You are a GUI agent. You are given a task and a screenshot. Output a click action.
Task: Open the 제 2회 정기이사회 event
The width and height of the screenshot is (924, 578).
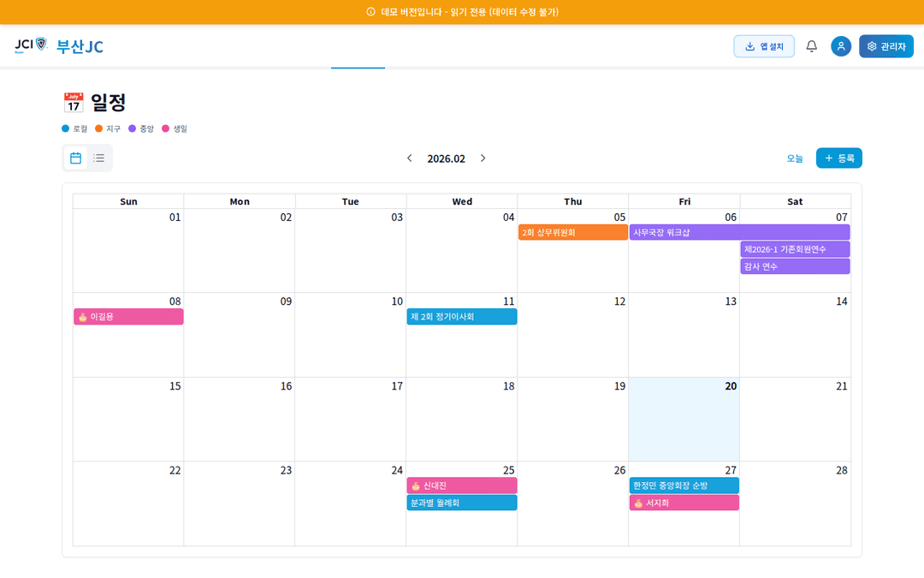pyautogui.click(x=461, y=317)
